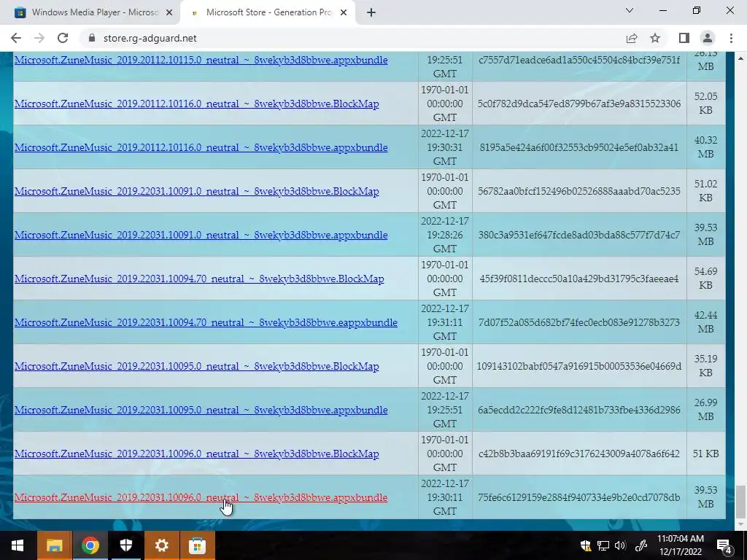The height and width of the screenshot is (560, 747).
Task: Open the Chrome side panel
Action: pos(684,38)
